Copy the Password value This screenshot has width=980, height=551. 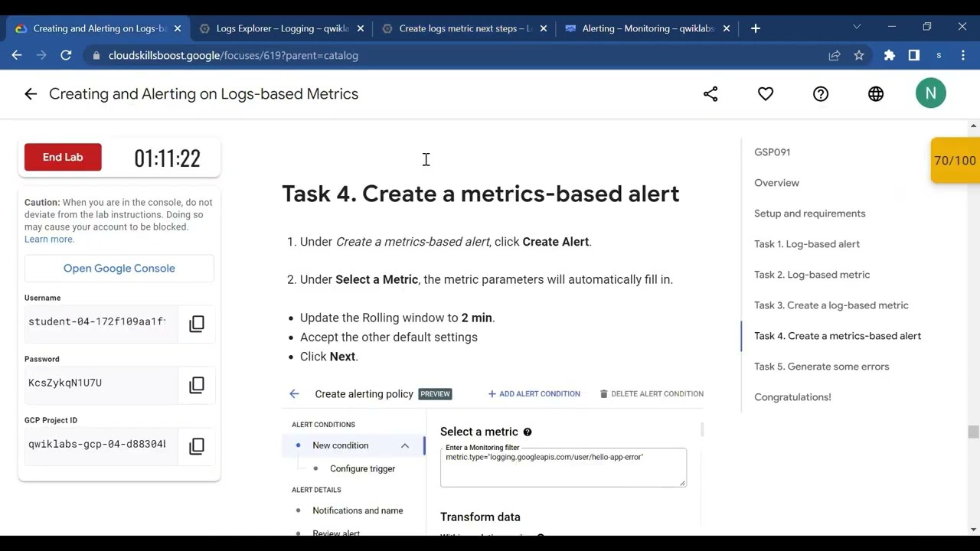[197, 385]
